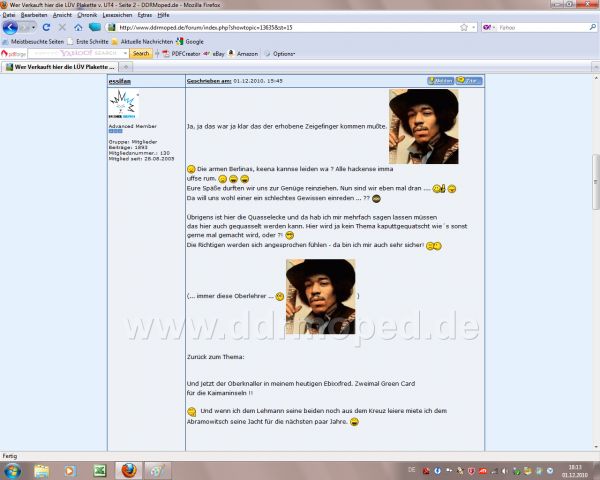Click the Firefox icon in taskbar
Image resolution: width=600 pixels, height=480 pixels.
click(128, 470)
